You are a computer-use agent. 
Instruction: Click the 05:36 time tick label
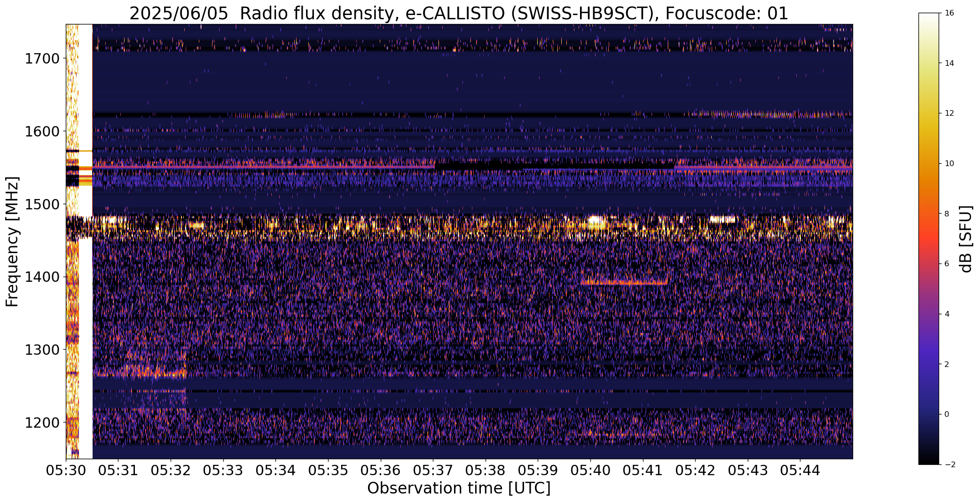[x=381, y=470]
